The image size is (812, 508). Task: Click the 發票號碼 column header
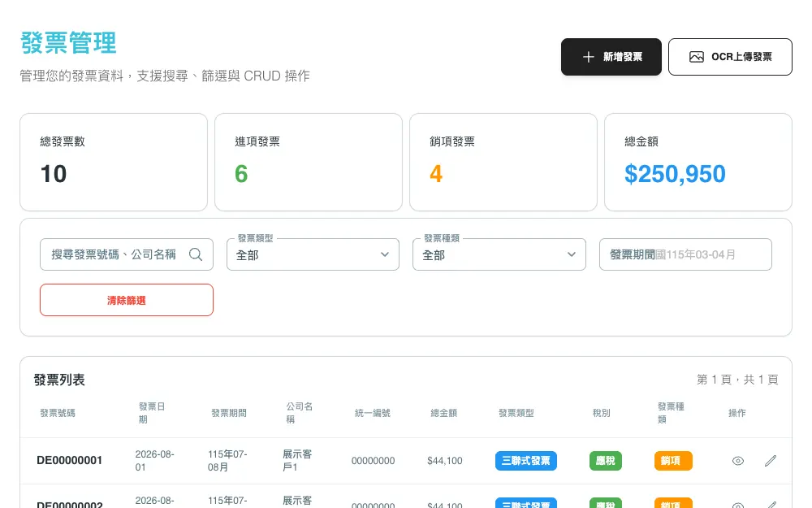point(58,413)
